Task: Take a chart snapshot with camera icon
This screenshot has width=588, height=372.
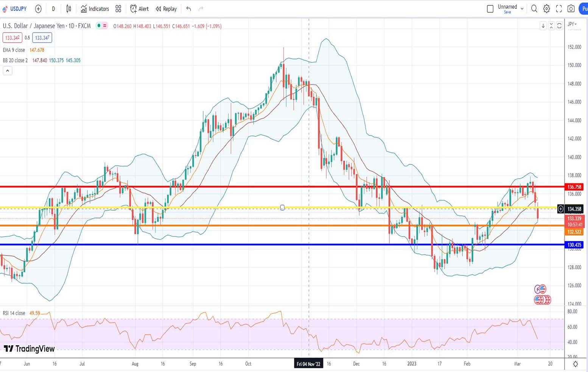Action: click(x=571, y=9)
